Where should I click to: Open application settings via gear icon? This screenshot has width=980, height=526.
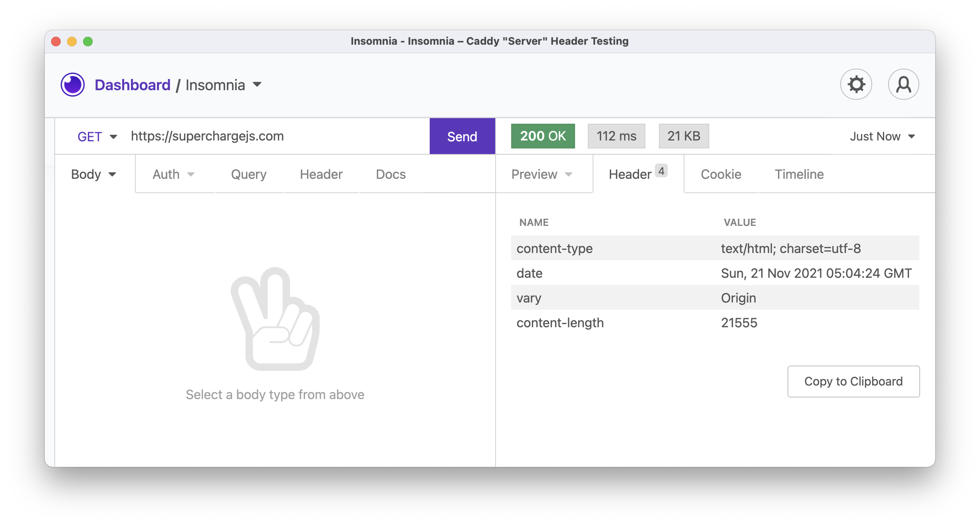[856, 84]
